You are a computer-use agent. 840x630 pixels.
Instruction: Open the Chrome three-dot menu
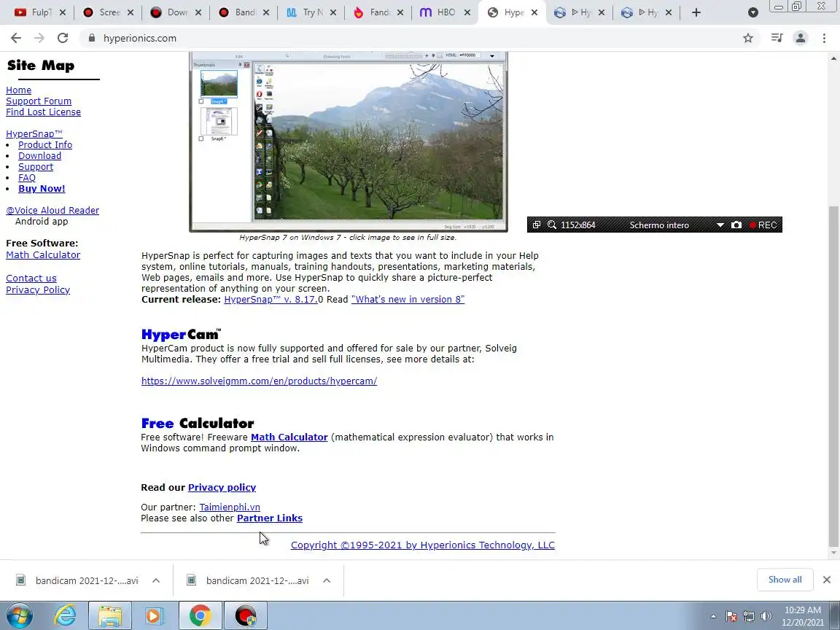[824, 38]
